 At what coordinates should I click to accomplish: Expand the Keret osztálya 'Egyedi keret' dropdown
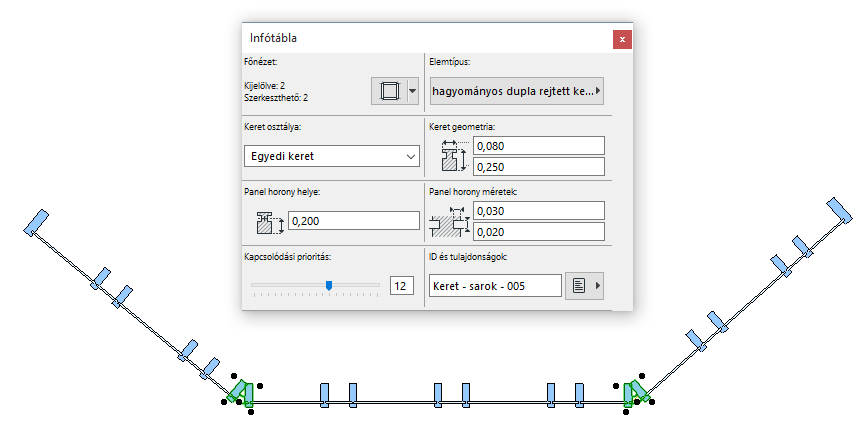pyautogui.click(x=331, y=156)
